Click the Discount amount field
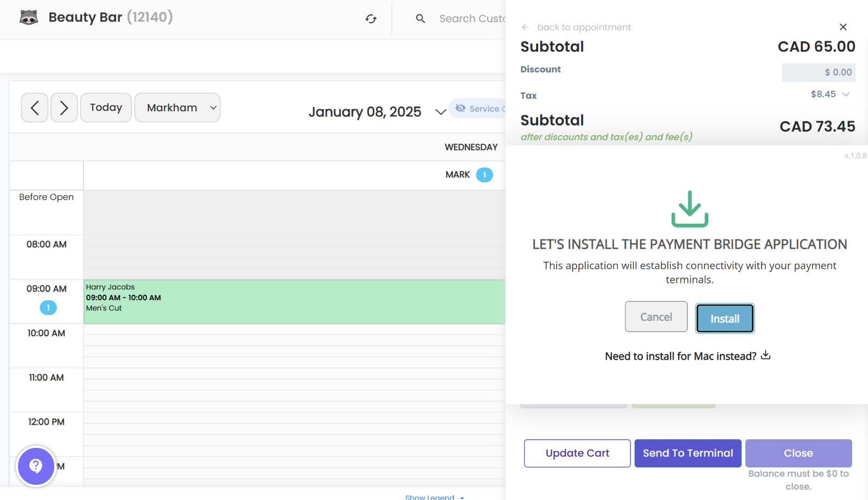 818,72
